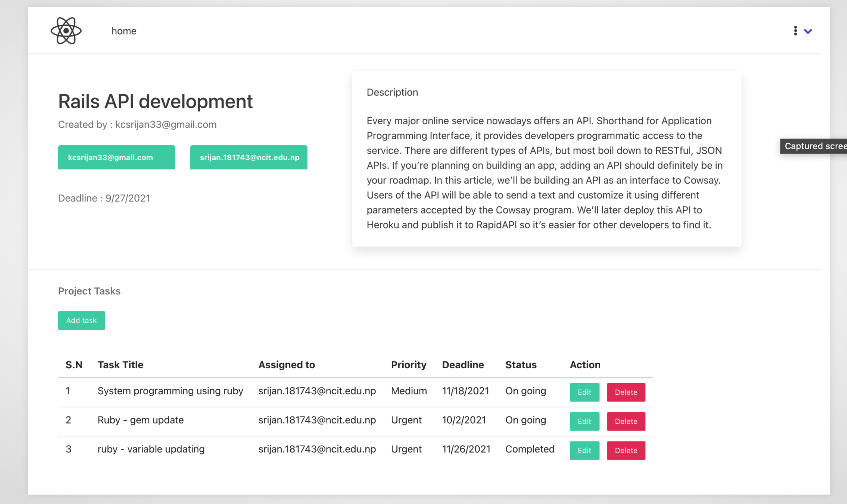Viewport: 847px width, 504px height.
Task: Click the Add task button
Action: tap(81, 320)
